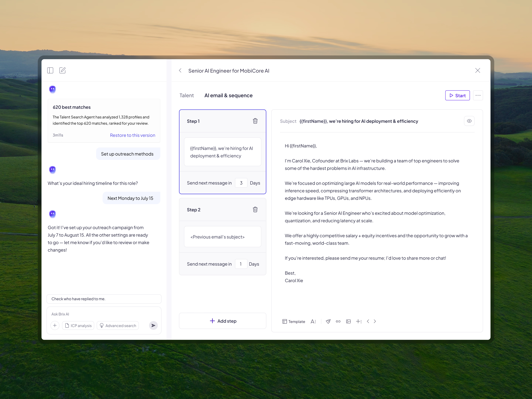
Task: Select the AI email & sequence tab
Action: (228, 95)
